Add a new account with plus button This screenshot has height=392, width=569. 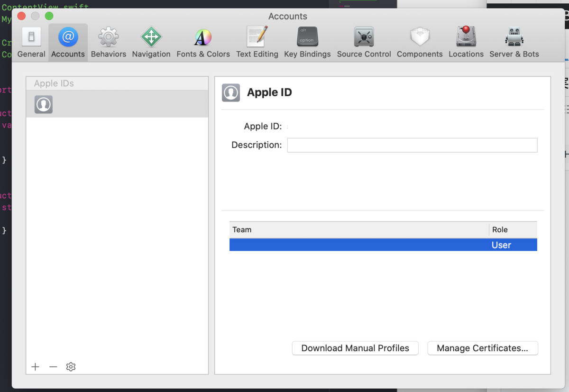pyautogui.click(x=35, y=367)
